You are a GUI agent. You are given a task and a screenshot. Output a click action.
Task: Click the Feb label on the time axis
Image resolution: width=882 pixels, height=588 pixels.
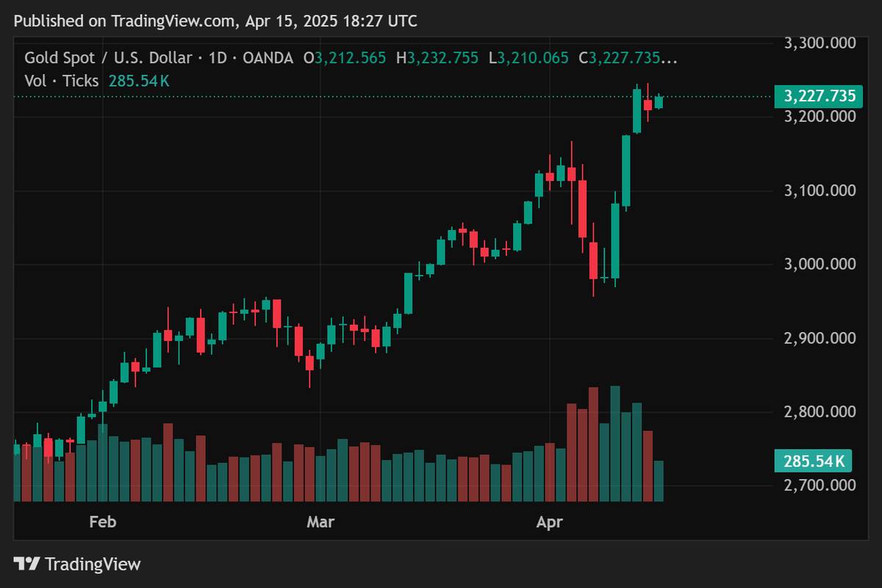[102, 522]
